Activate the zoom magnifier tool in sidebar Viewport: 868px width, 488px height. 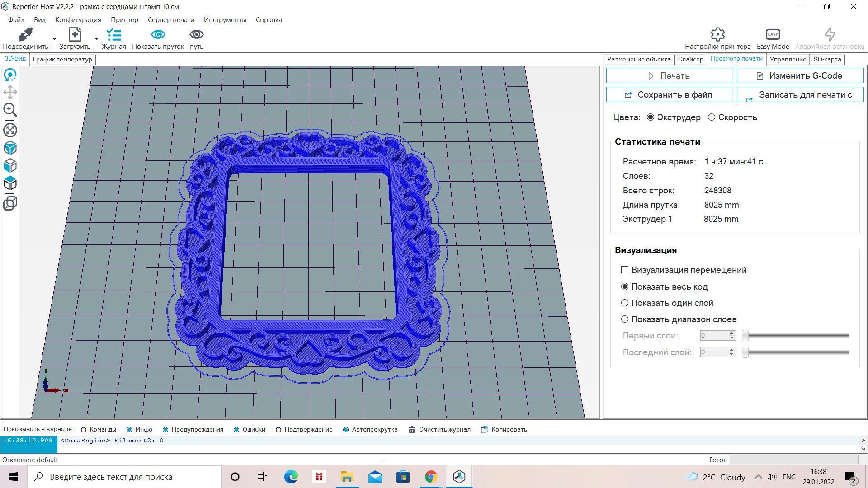10,110
